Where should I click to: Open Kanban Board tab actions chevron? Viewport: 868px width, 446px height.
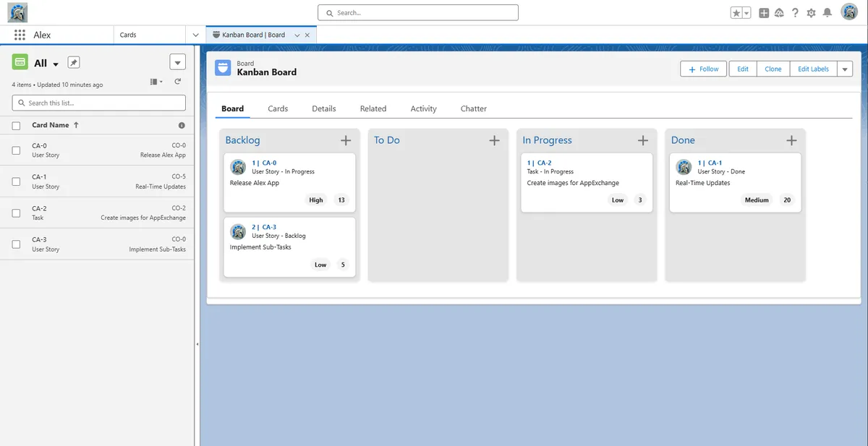297,35
